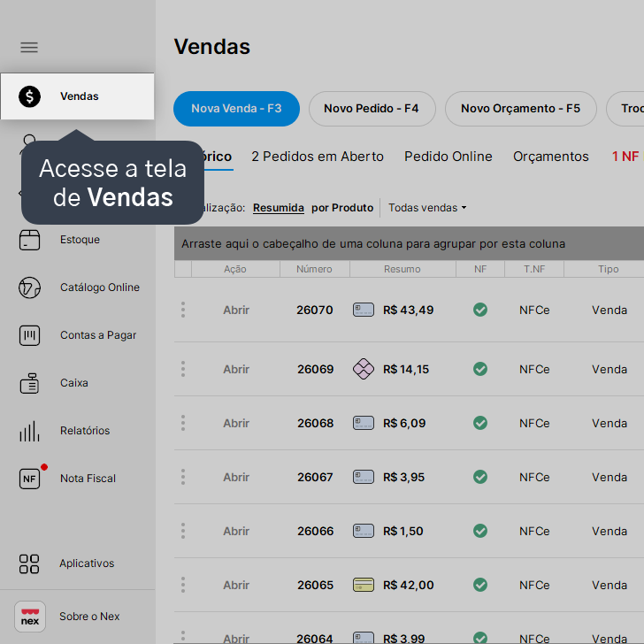
Task: Click card payment icon of sale 26070
Action: click(364, 310)
